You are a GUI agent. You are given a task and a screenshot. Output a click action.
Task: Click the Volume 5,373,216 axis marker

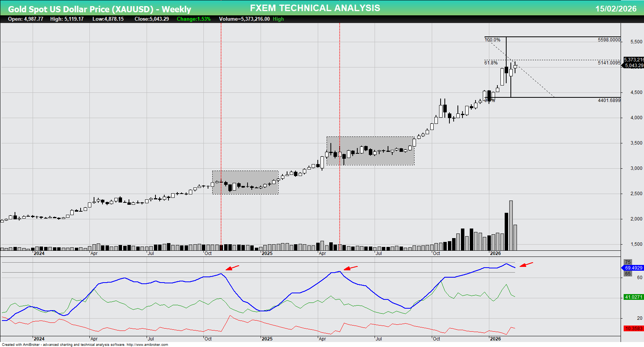[x=633, y=59]
